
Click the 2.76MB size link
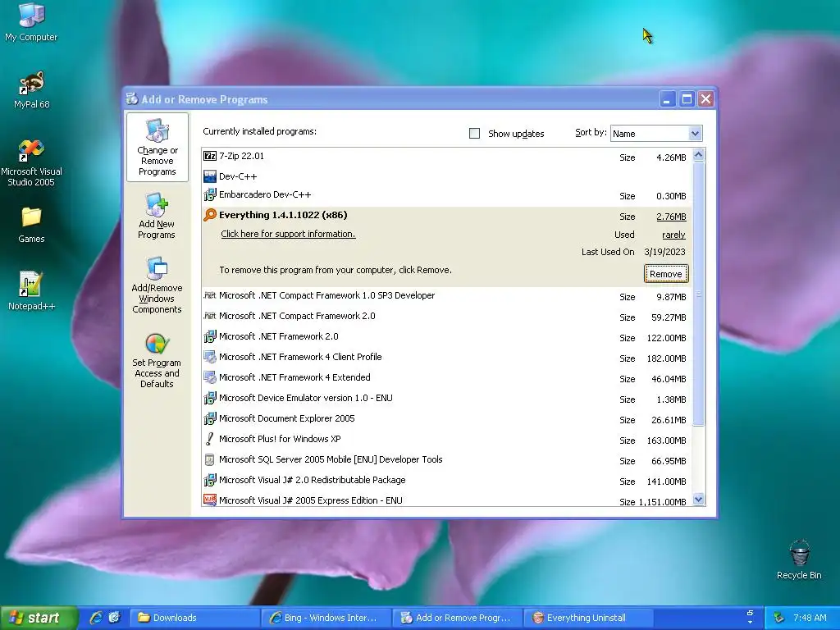[671, 217]
